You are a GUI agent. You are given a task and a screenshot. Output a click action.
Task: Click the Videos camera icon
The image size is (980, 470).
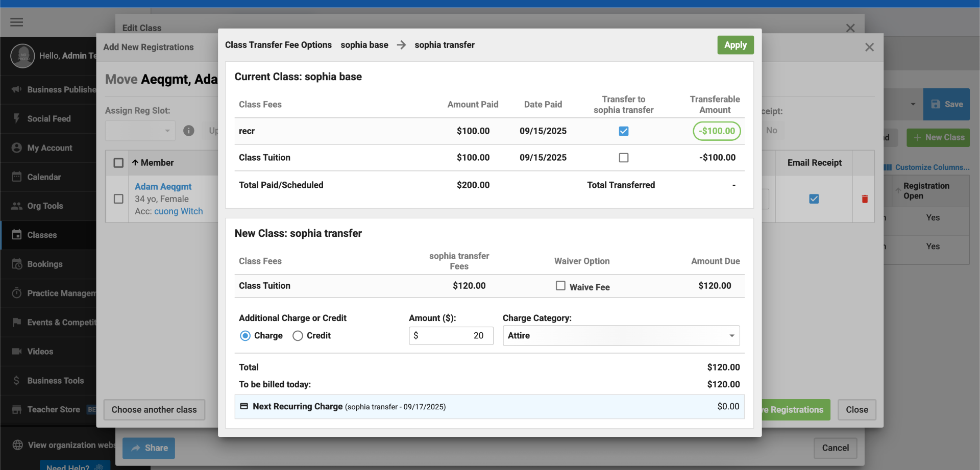click(17, 352)
